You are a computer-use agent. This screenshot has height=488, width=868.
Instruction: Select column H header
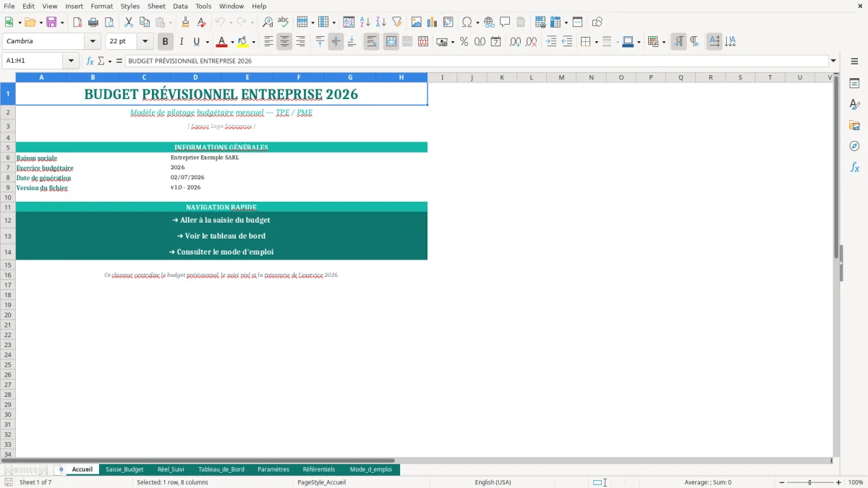401,77
